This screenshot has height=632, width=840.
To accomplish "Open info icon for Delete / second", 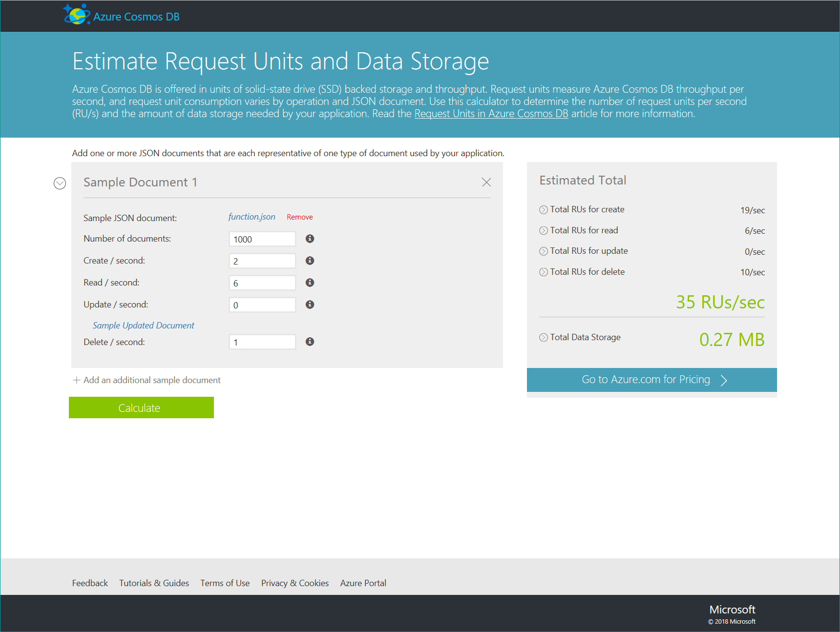I will point(310,342).
